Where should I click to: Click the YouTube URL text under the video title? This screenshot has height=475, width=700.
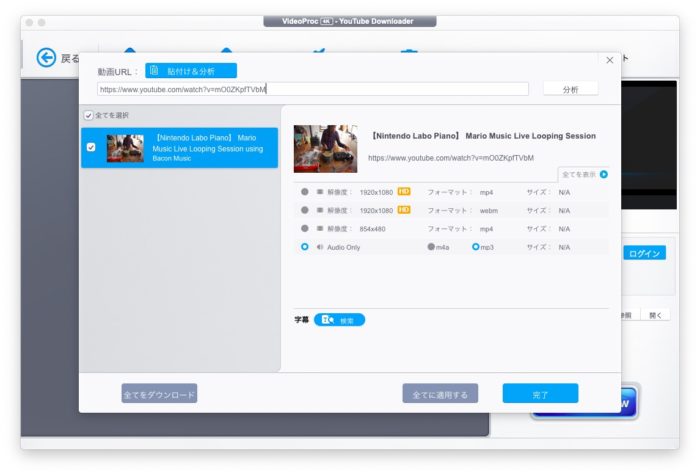[x=451, y=158]
